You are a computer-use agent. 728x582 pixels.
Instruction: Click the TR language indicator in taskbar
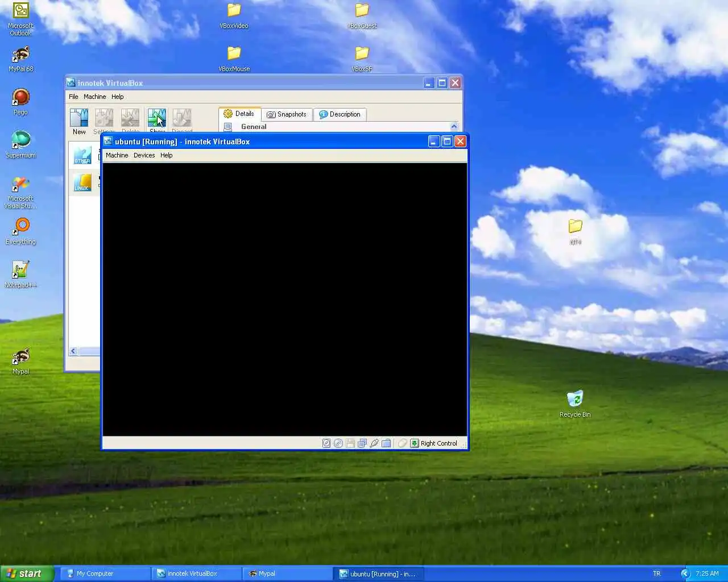click(x=657, y=573)
